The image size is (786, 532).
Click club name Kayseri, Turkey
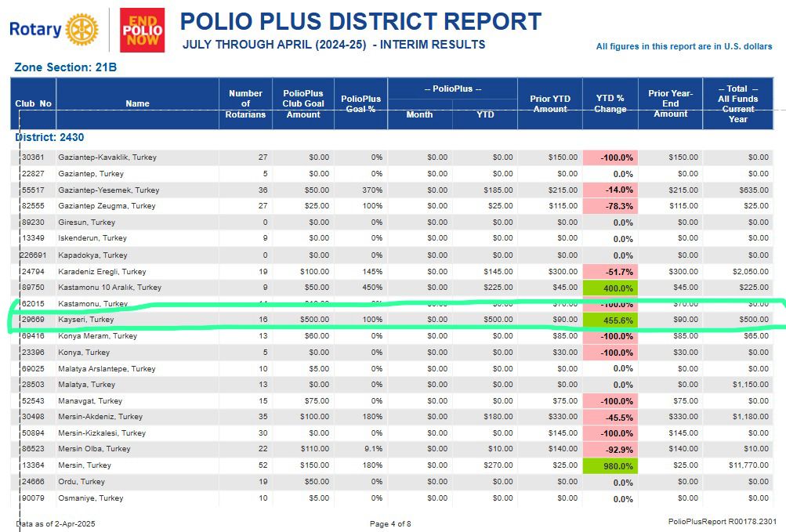click(86, 320)
